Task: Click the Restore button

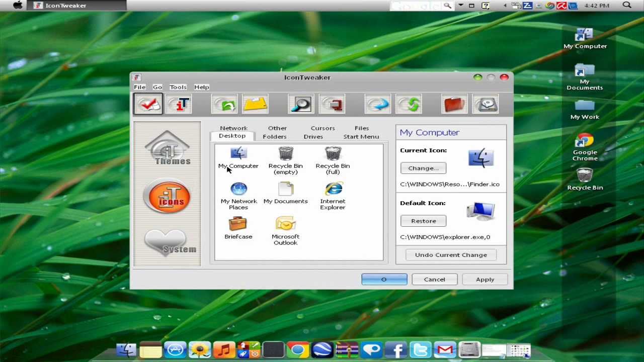Action: (423, 221)
